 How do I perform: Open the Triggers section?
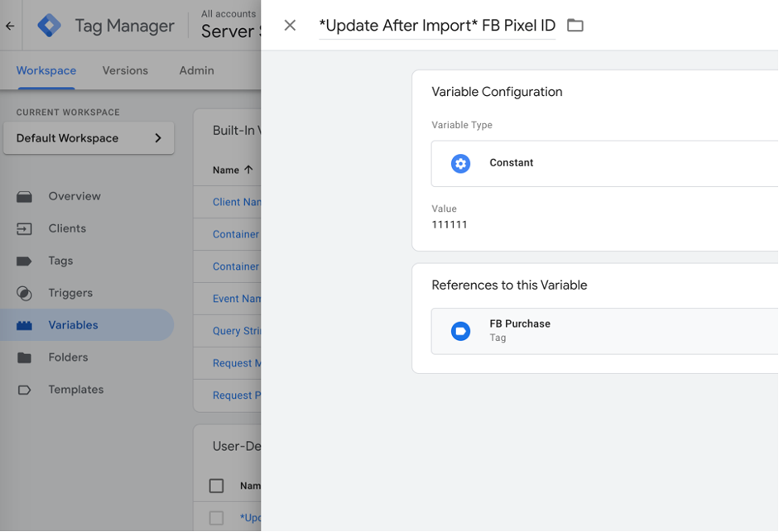point(70,293)
